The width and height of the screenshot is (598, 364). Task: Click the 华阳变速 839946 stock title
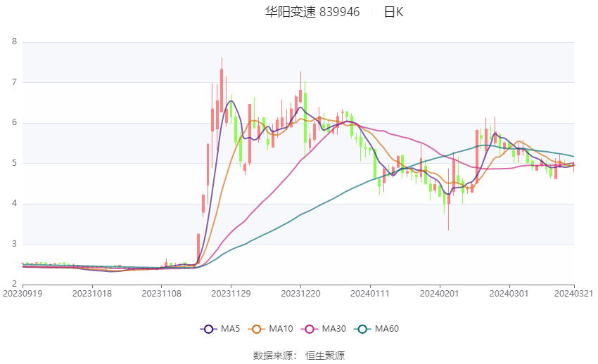coord(312,12)
